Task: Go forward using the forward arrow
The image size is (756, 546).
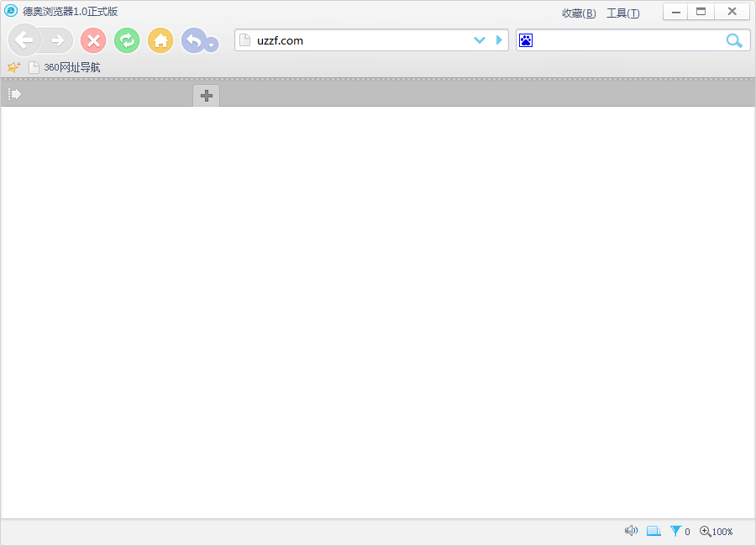Action: [58, 40]
